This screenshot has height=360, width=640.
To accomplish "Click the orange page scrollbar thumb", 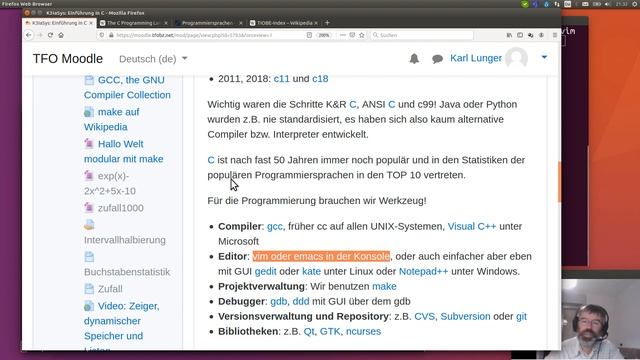I will (x=559, y=182).
